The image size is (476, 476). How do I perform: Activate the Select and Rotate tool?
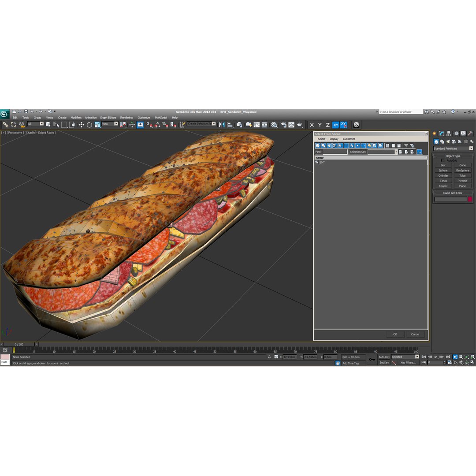(89, 125)
